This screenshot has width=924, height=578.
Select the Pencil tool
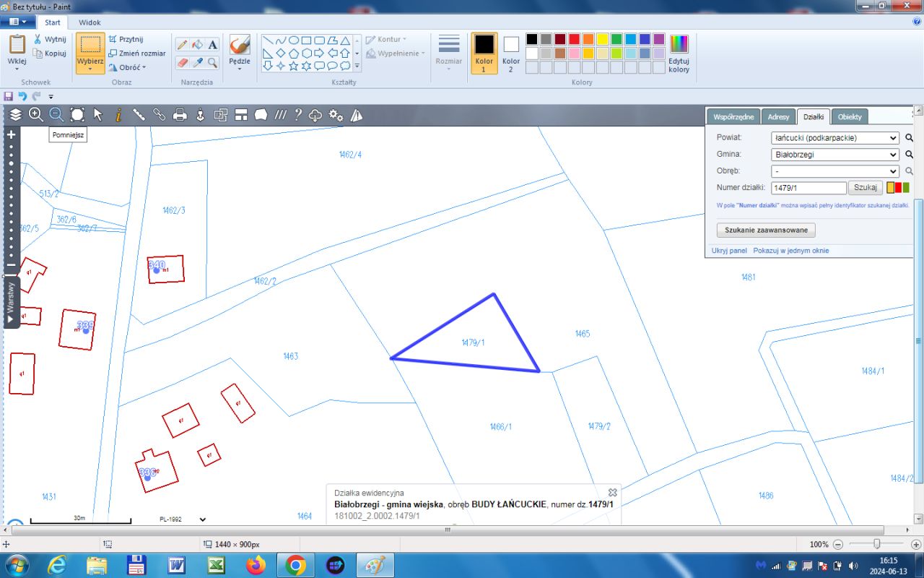point(183,45)
